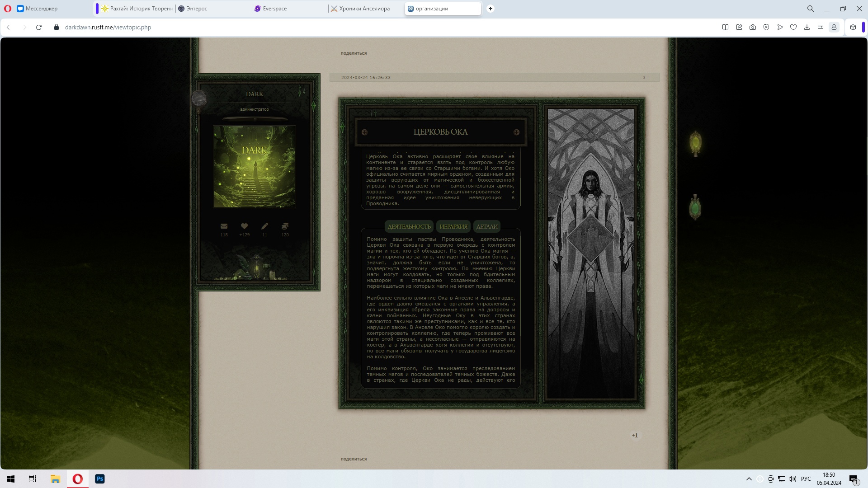
Task: Click the ad blocker shield icon
Action: coord(766,27)
